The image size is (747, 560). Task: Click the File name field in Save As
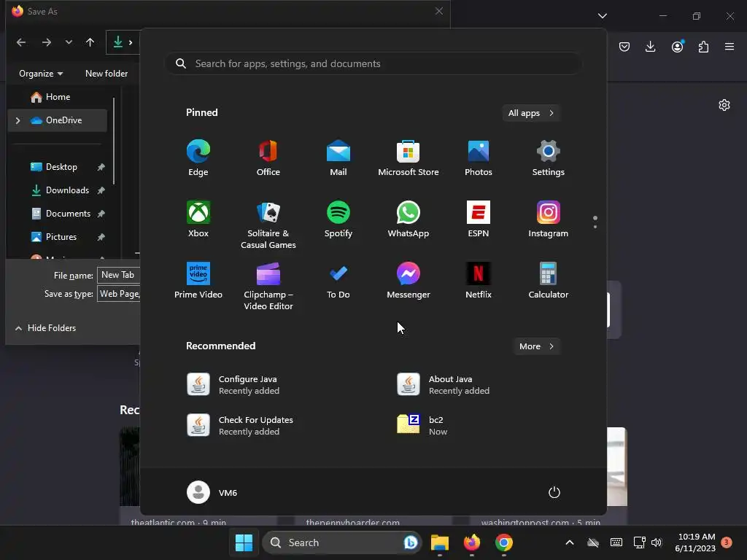(x=119, y=275)
